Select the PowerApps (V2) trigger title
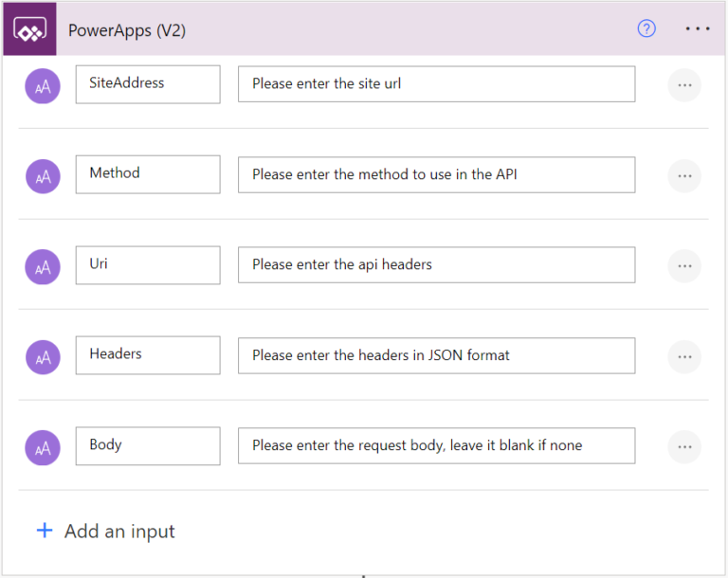Viewport: 728px width, 578px height. pos(127,30)
